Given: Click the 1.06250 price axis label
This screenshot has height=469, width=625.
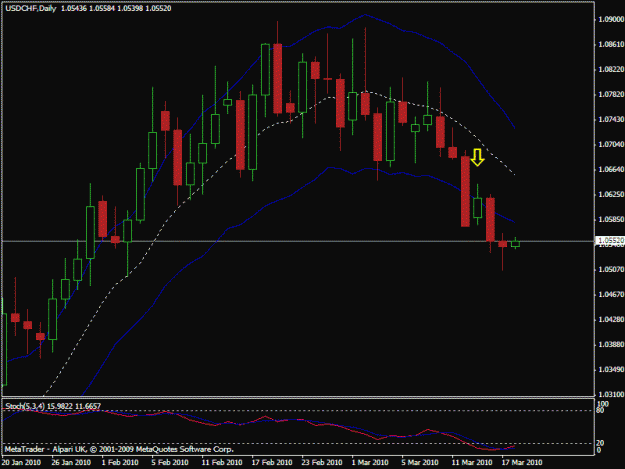Looking at the screenshot, I should coord(611,194).
